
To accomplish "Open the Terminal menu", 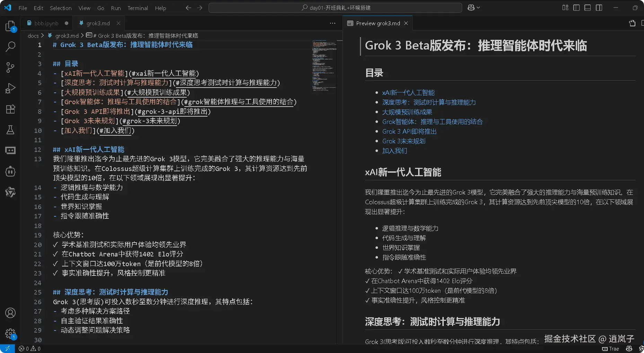I will (x=138, y=8).
